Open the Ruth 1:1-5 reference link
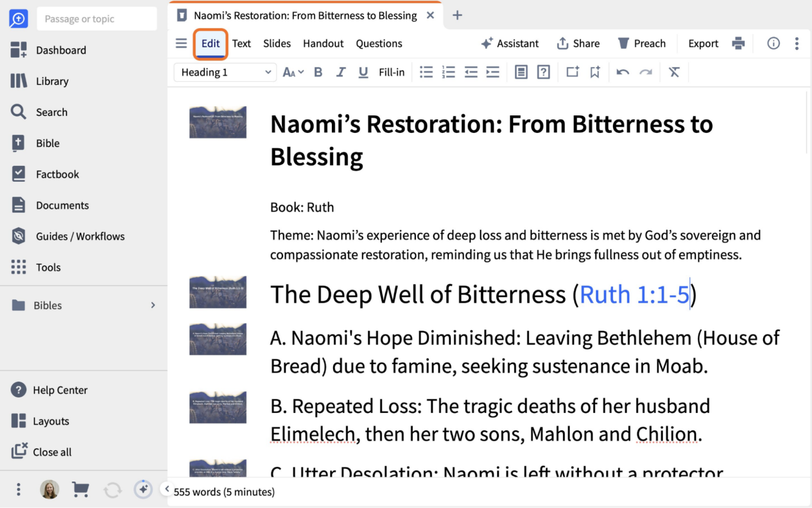The image size is (812, 508). click(634, 295)
